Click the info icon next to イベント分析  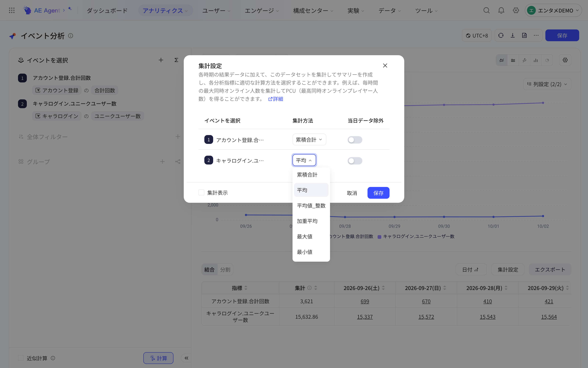(x=70, y=36)
